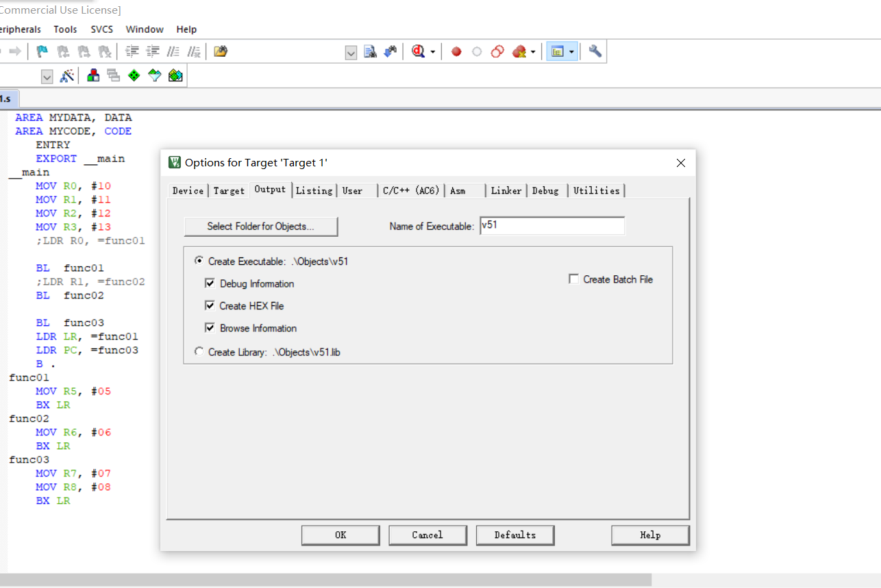Expand the debug session button's dropdown arrow

click(433, 52)
